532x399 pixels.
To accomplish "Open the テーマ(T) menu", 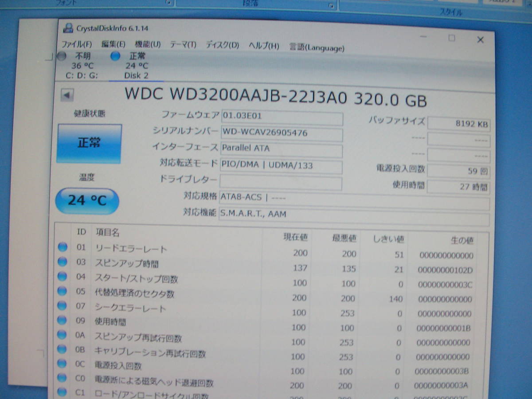I will [183, 45].
